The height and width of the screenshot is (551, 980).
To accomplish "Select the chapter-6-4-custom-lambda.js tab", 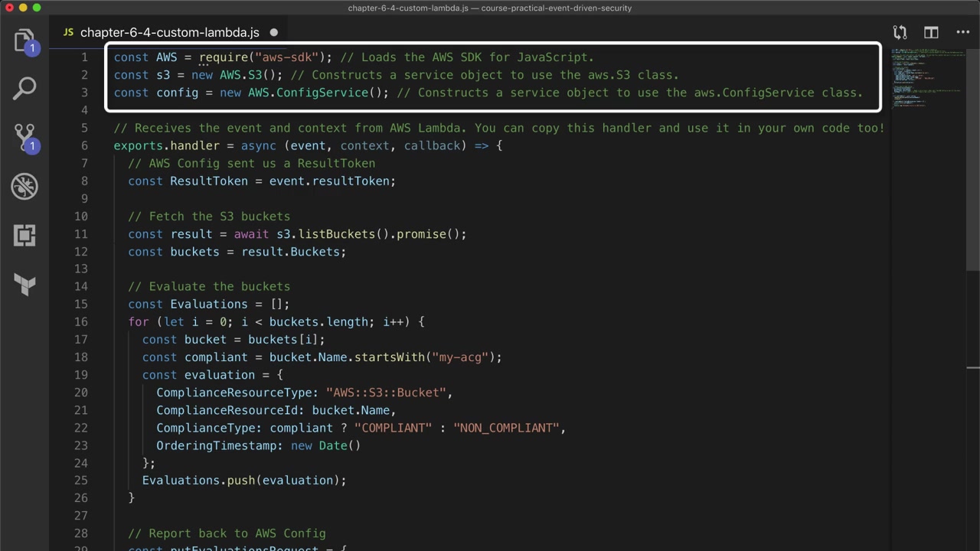I will point(169,32).
